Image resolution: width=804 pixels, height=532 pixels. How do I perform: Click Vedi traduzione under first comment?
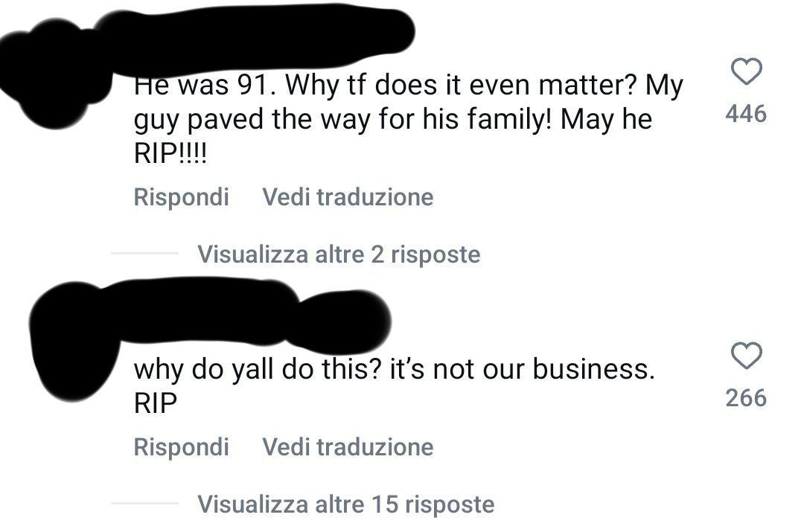tap(348, 197)
